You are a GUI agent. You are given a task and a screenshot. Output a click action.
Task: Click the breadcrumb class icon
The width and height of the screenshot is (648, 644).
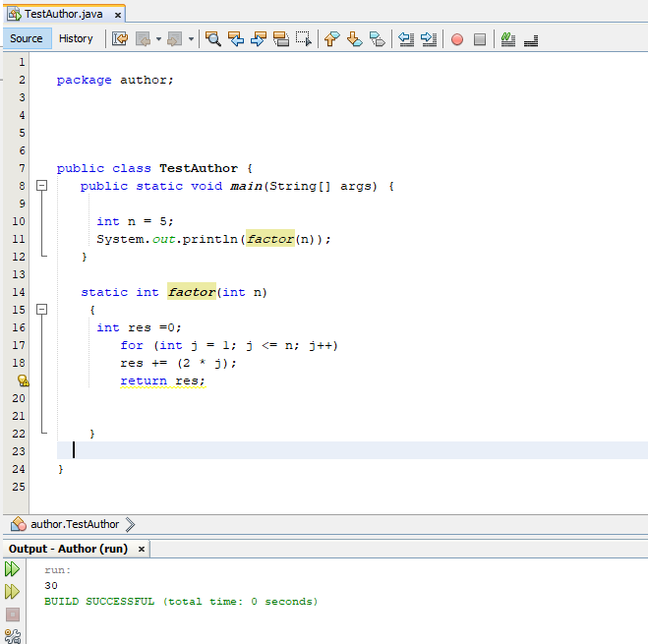(x=19, y=524)
